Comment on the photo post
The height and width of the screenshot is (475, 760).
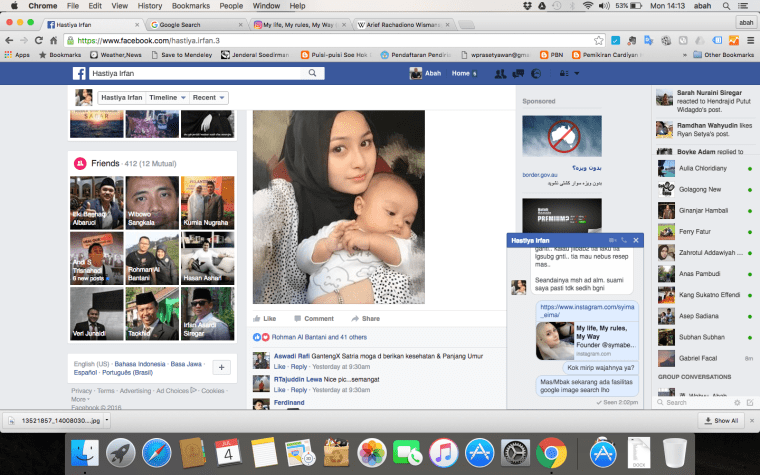314,318
